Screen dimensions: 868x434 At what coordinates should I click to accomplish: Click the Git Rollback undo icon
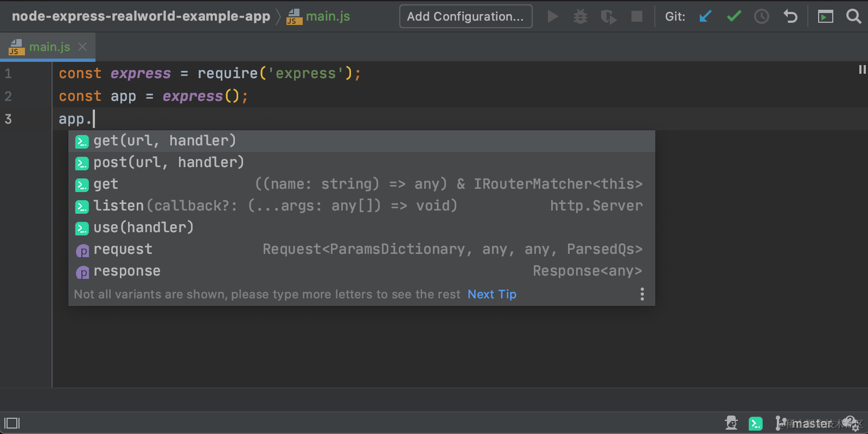[790, 17]
